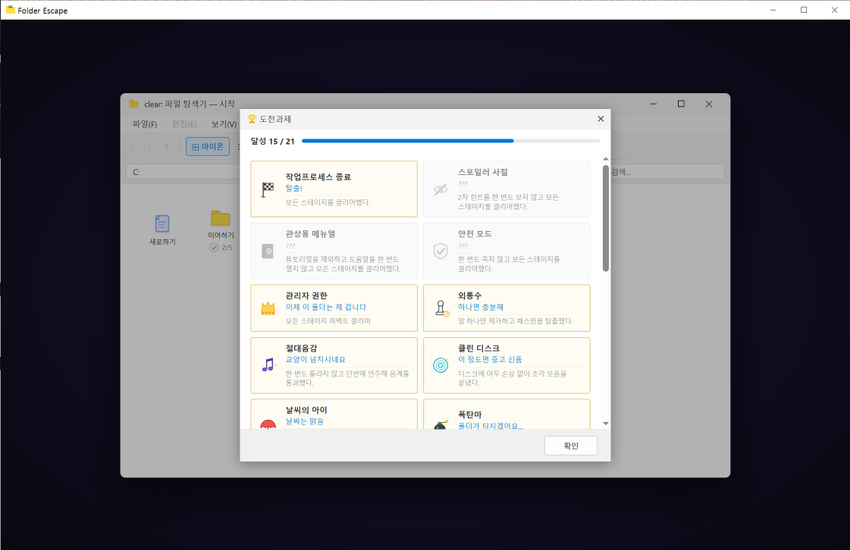Click the disc target icon for 클린 디스크
Image resolution: width=850 pixels, height=550 pixels.
pyautogui.click(x=441, y=365)
